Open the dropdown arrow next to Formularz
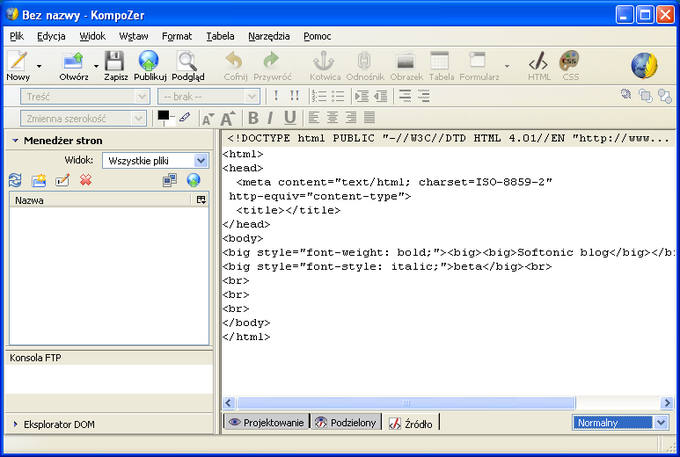Image resolution: width=680 pixels, height=457 pixels. pyautogui.click(x=507, y=66)
